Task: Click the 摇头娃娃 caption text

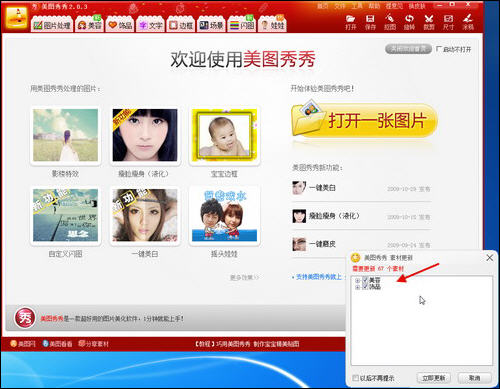Action: 224,254
